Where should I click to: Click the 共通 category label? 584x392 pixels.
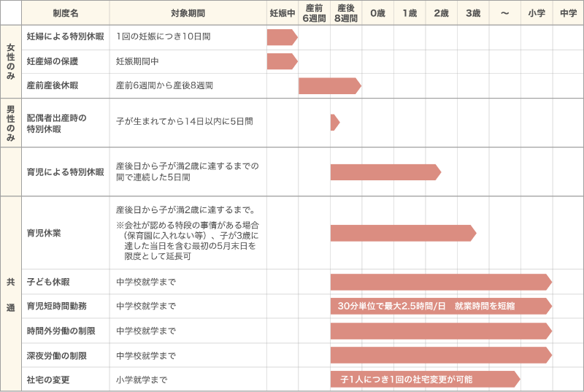pos(11,294)
